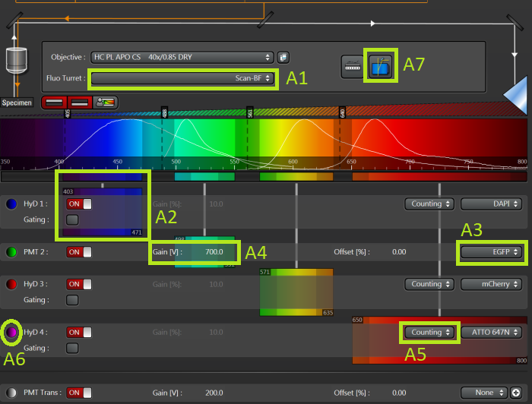The height and width of the screenshot is (404, 532).
Task: Click the Specimen label
Action: pyautogui.click(x=16, y=103)
